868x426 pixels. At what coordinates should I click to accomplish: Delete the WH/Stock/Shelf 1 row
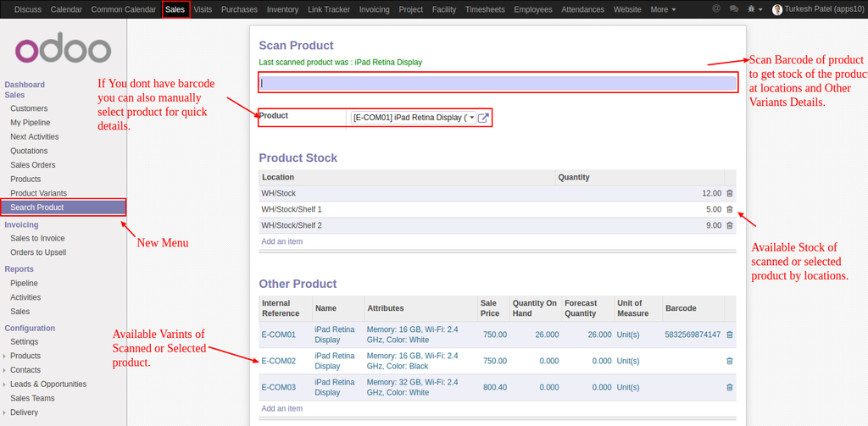(729, 210)
